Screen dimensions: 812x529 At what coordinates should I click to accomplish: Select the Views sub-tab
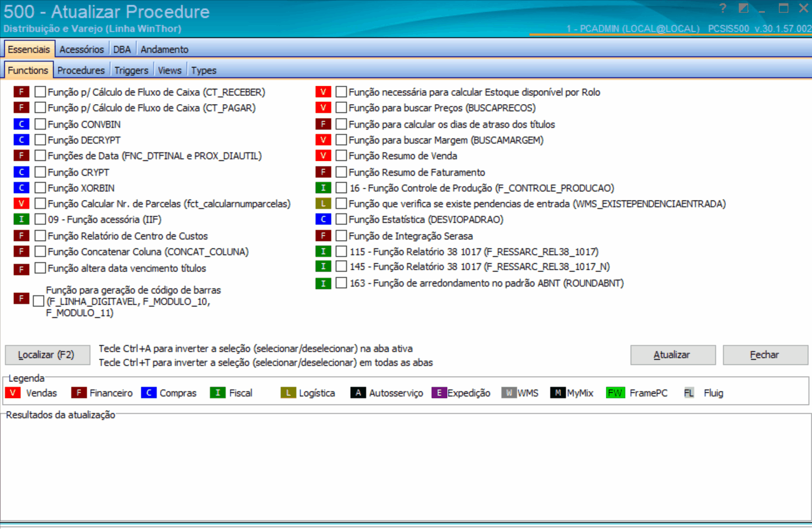point(170,70)
